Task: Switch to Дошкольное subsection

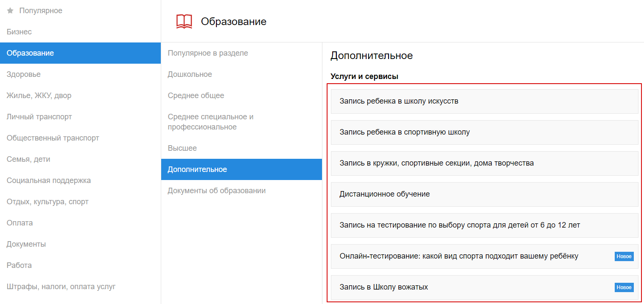Action: (x=190, y=74)
